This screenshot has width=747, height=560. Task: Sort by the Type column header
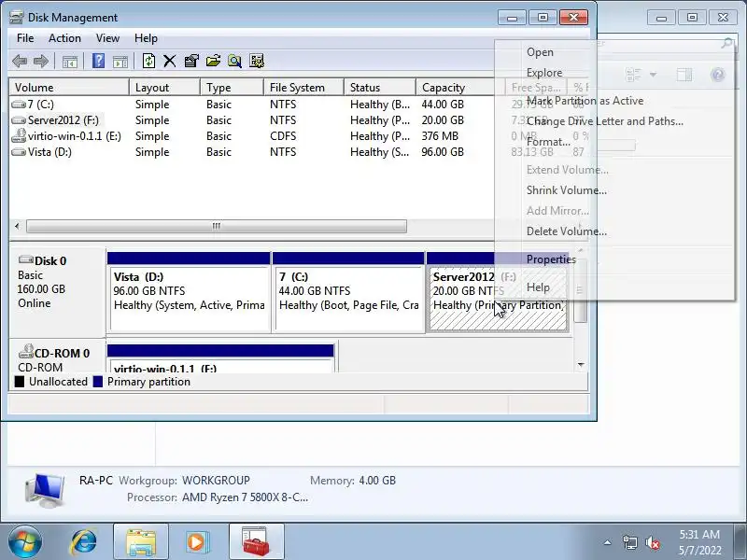point(232,88)
